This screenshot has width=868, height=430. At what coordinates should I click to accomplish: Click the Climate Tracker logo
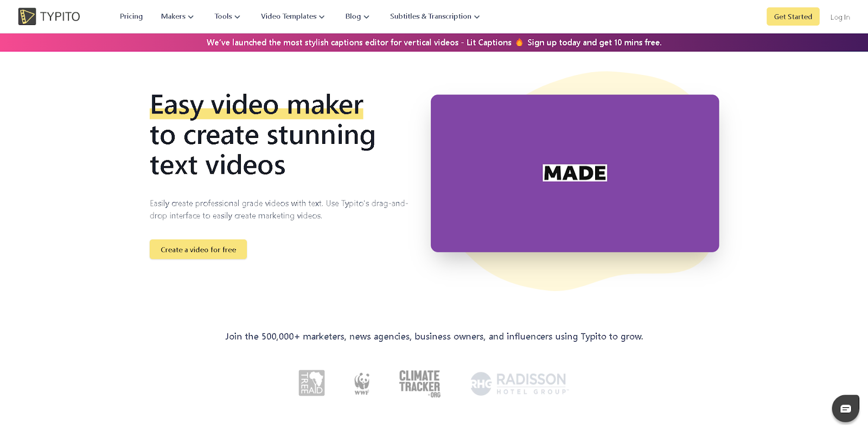420,384
